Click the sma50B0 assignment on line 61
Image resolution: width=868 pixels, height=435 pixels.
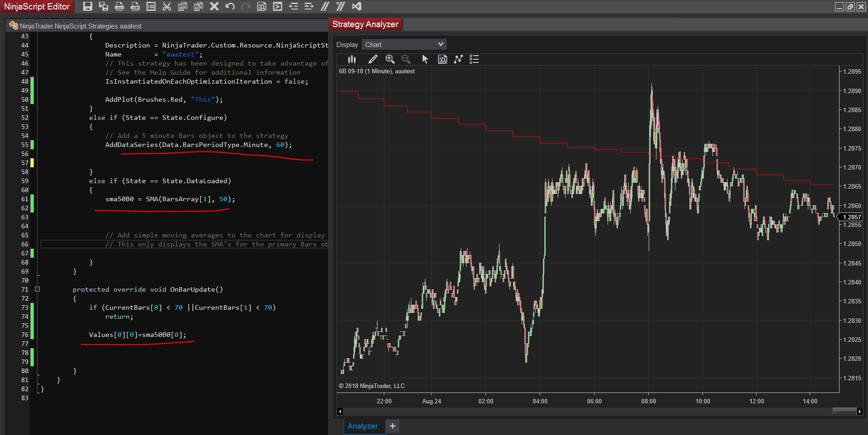tap(170, 199)
